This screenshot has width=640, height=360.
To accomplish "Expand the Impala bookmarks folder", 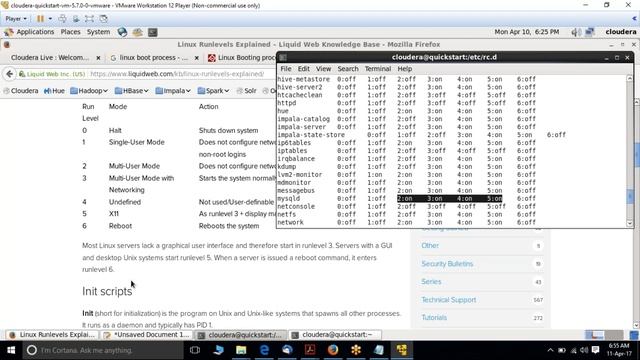I will [173, 91].
